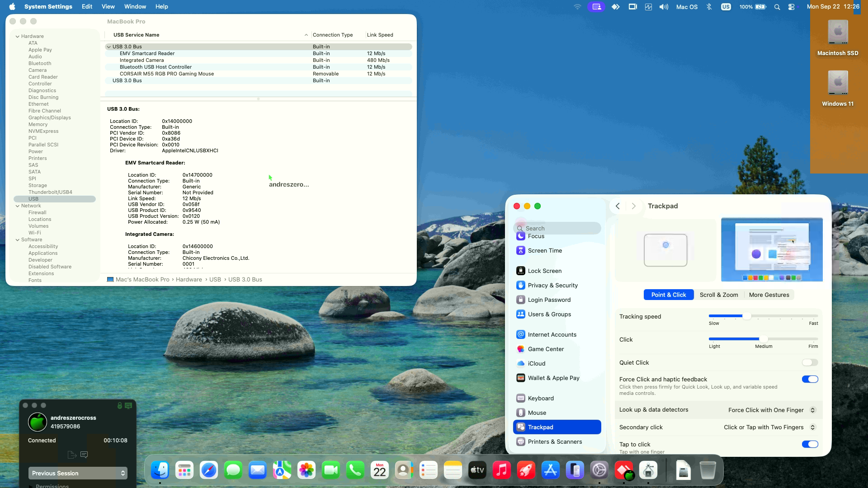Open the Apple menu
This screenshot has width=868, height=488.
(x=12, y=7)
